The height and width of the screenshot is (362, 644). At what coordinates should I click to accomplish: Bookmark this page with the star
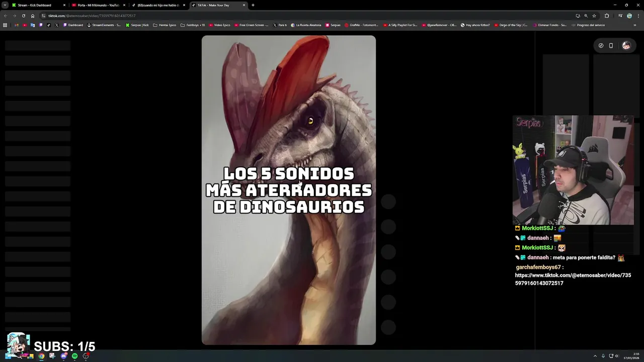(594, 16)
